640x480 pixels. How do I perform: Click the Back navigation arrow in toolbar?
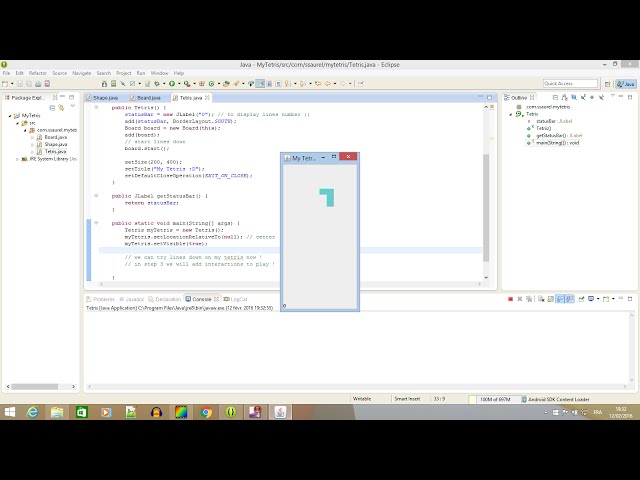(x=327, y=84)
